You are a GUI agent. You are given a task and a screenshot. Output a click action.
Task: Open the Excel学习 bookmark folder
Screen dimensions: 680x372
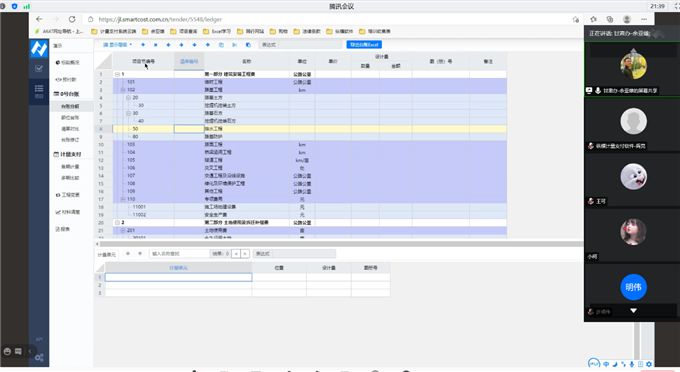[217, 31]
